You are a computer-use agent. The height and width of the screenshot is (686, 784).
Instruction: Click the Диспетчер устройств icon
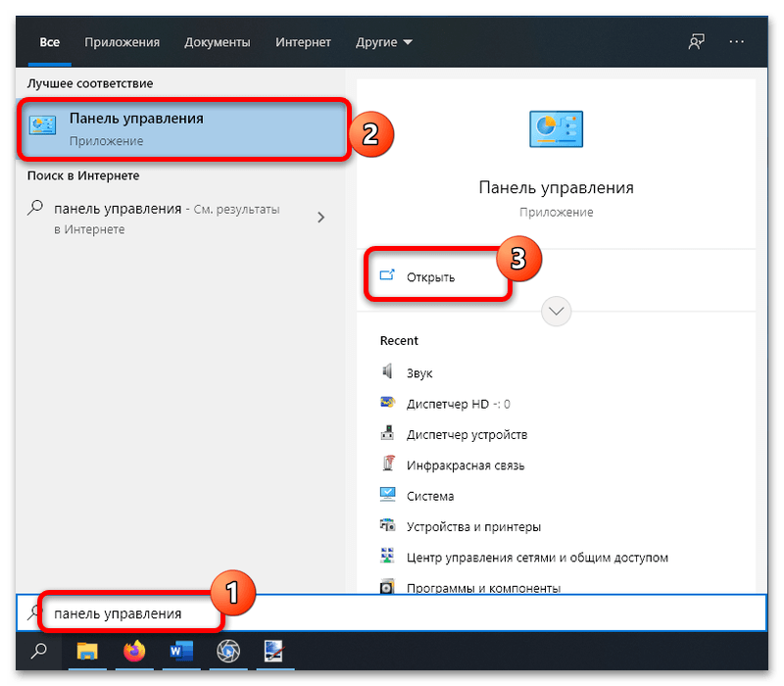387,432
